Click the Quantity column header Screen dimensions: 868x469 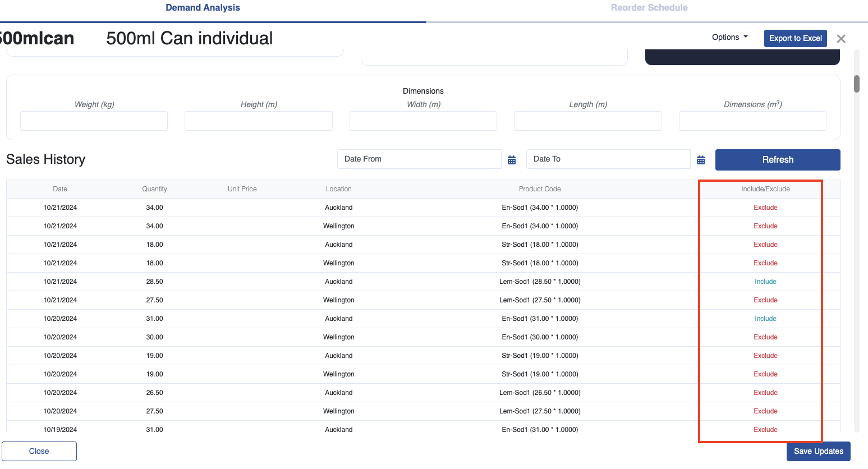[154, 189]
